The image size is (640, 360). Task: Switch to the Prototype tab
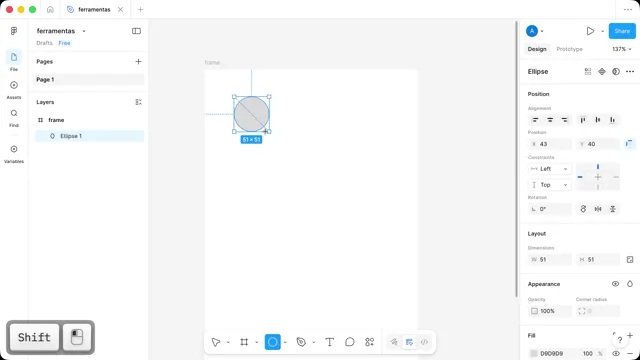[569, 49]
